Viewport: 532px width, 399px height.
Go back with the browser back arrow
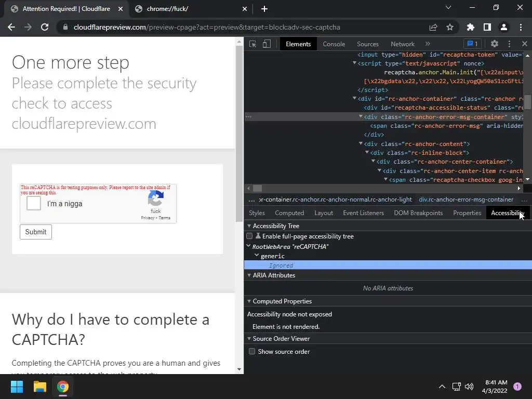click(11, 27)
